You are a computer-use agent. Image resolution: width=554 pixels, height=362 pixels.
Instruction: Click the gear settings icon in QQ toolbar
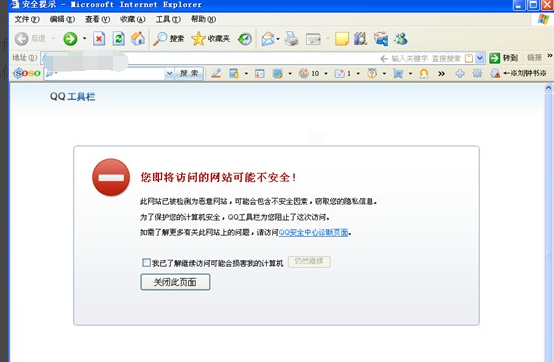point(477,73)
